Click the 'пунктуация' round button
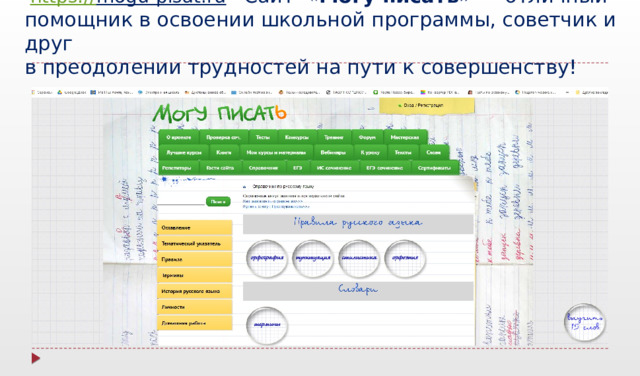The height and width of the screenshot is (376, 640). point(313,258)
